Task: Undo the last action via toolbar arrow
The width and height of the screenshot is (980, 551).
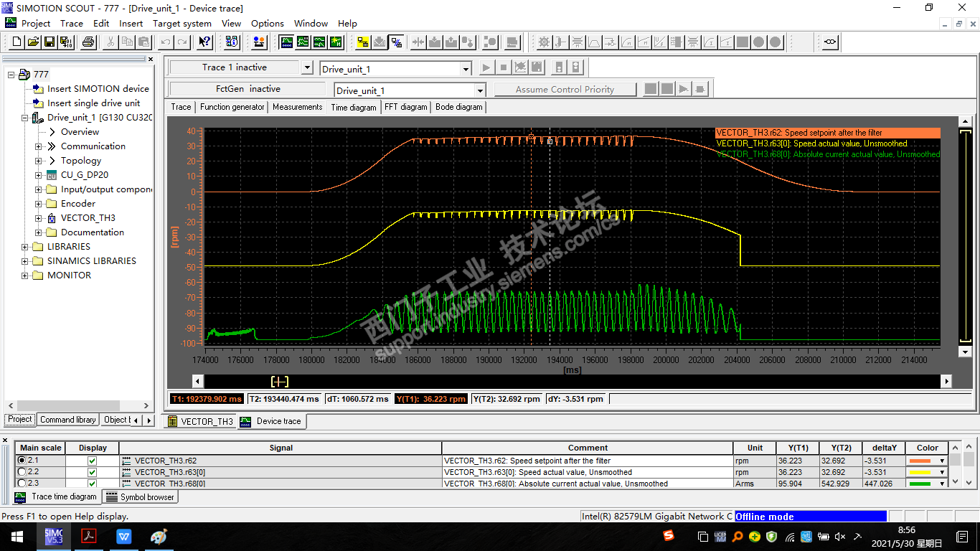Action: 166,42
